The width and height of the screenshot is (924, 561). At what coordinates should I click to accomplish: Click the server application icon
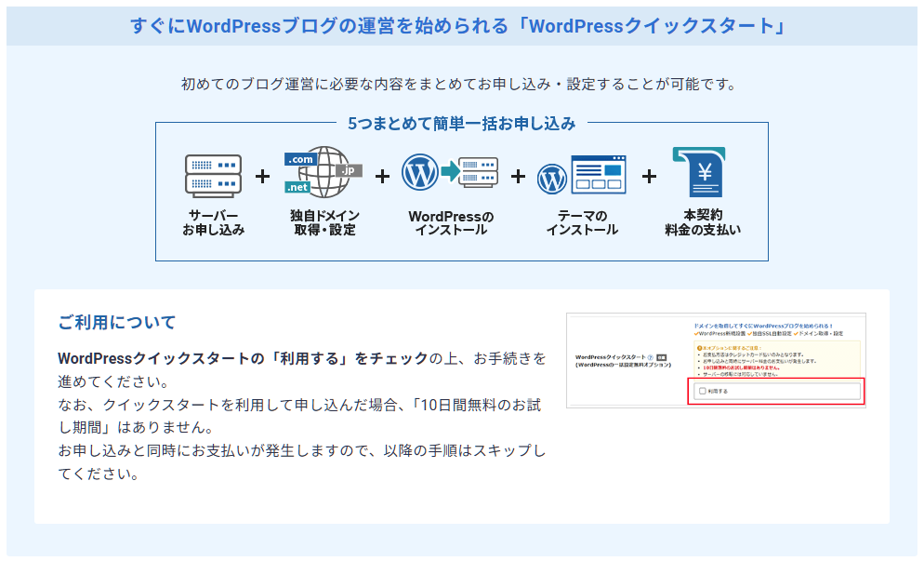pyautogui.click(x=213, y=176)
